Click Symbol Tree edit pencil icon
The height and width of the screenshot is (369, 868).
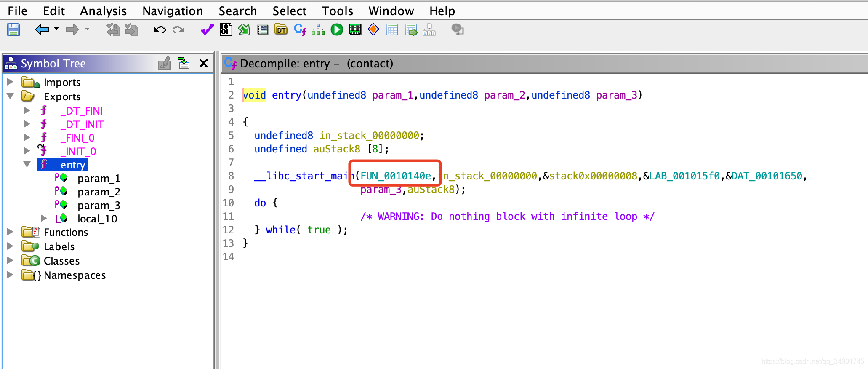click(x=165, y=64)
